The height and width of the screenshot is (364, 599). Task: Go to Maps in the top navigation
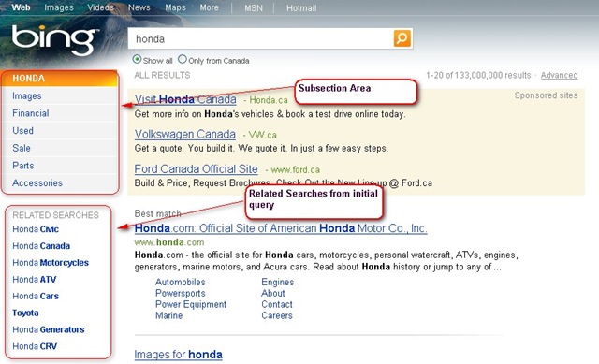pos(175,7)
